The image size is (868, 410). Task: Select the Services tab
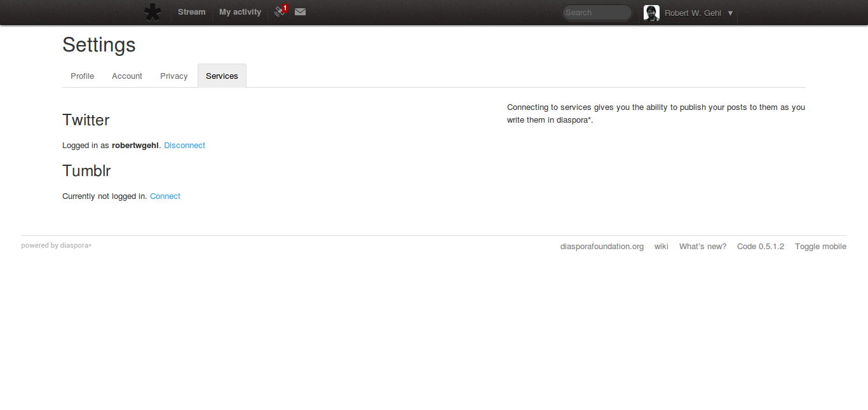click(222, 76)
